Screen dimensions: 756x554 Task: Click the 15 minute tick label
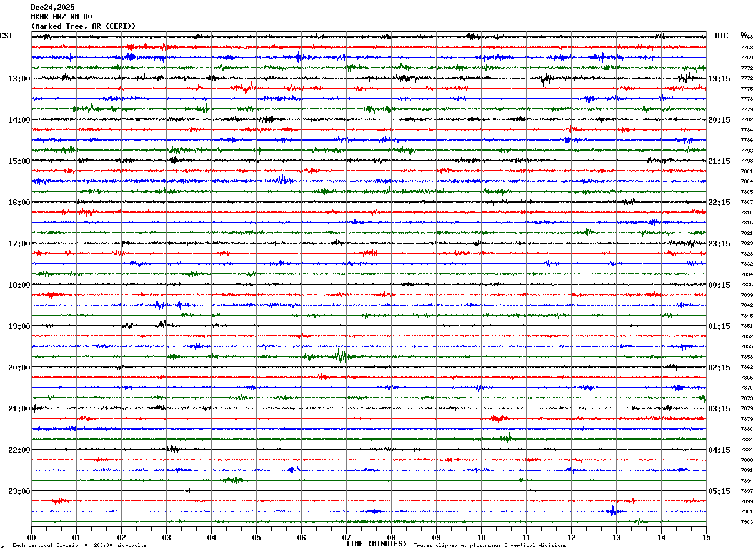click(706, 538)
